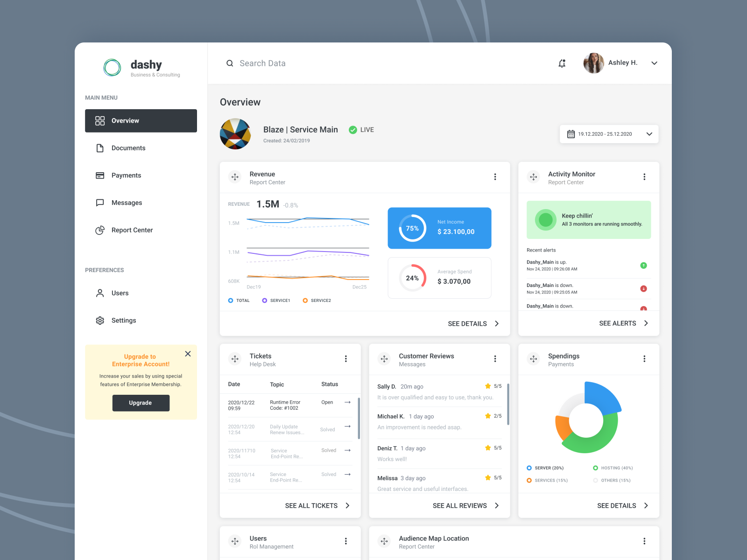Click the move handle icon on Revenue card
The image size is (747, 560).
point(235,177)
